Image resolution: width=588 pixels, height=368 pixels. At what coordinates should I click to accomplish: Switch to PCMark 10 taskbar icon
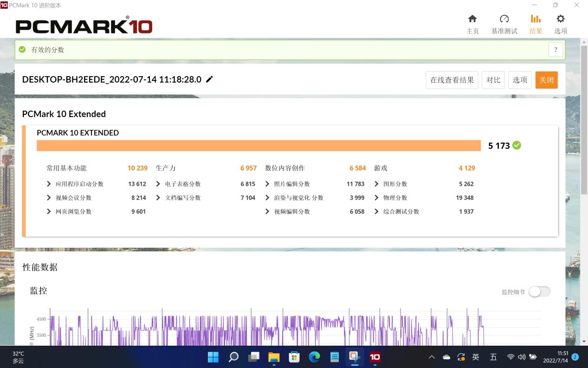coord(375,357)
